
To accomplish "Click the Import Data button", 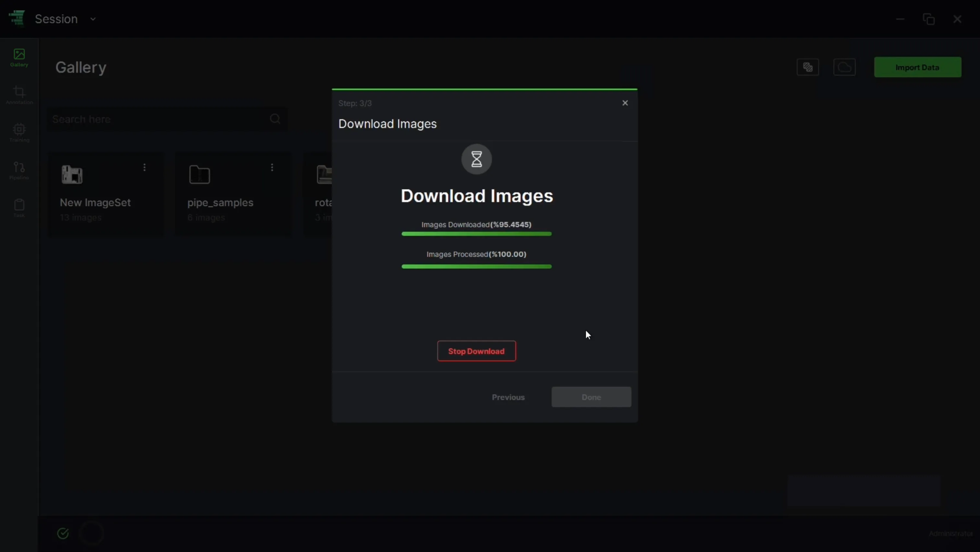I will coord(917,67).
